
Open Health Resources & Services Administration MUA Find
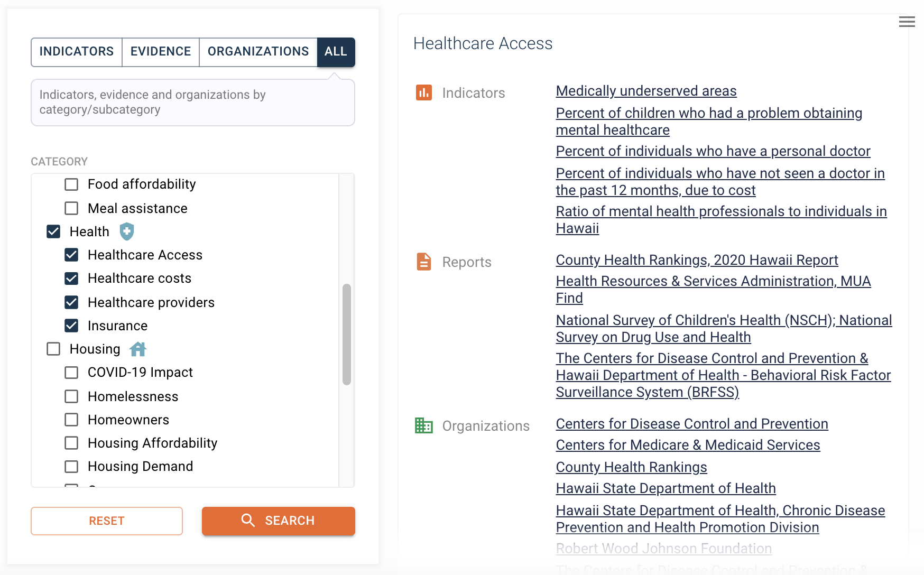coord(713,290)
